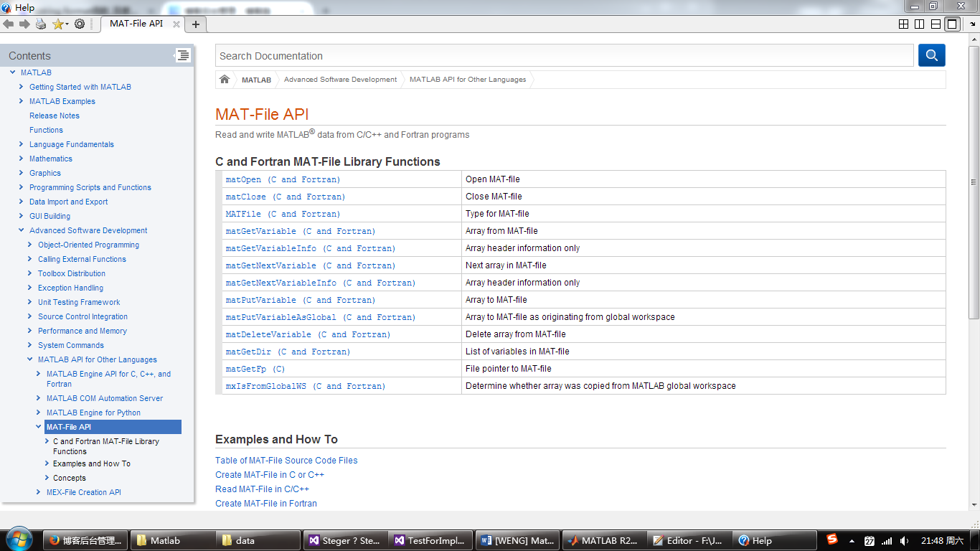Open MATLAB Engine for Python item

coord(93,413)
